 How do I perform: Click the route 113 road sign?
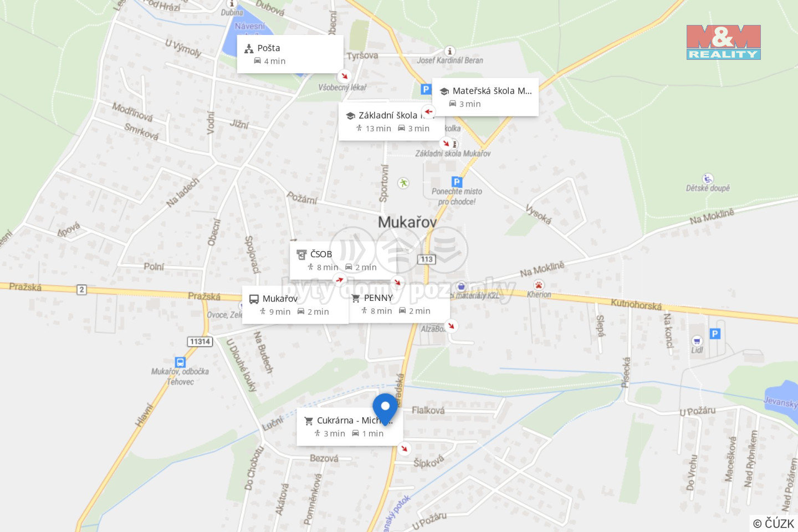(427, 259)
